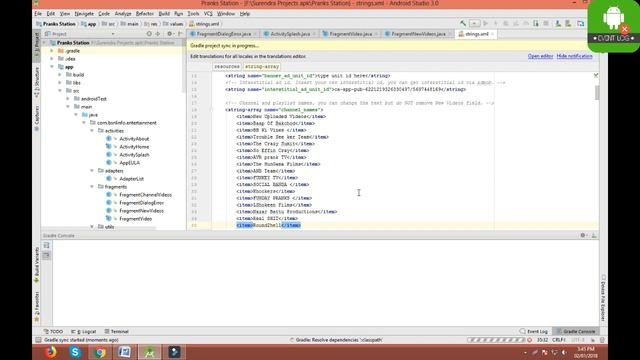Switch to FragmentVideo.java editor tab

pos(350,34)
